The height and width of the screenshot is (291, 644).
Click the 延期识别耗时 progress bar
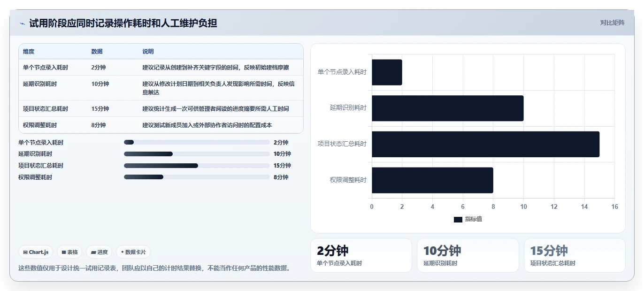tap(197, 154)
